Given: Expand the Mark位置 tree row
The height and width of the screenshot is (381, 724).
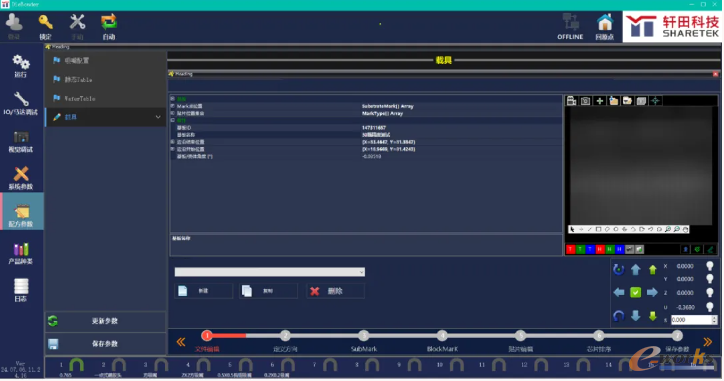Looking at the screenshot, I should click(173, 106).
